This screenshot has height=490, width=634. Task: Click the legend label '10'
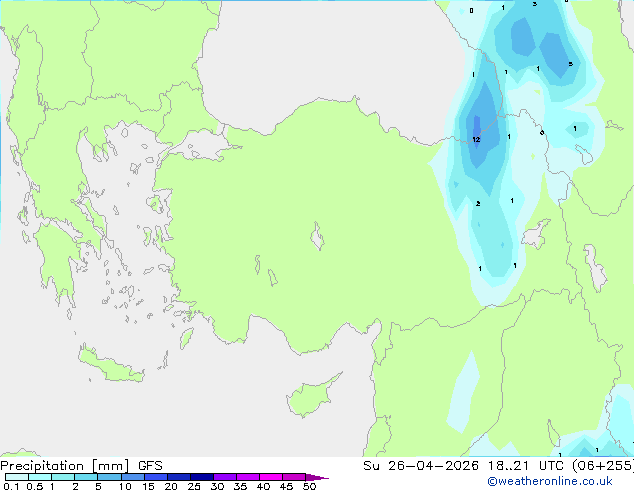(125, 486)
